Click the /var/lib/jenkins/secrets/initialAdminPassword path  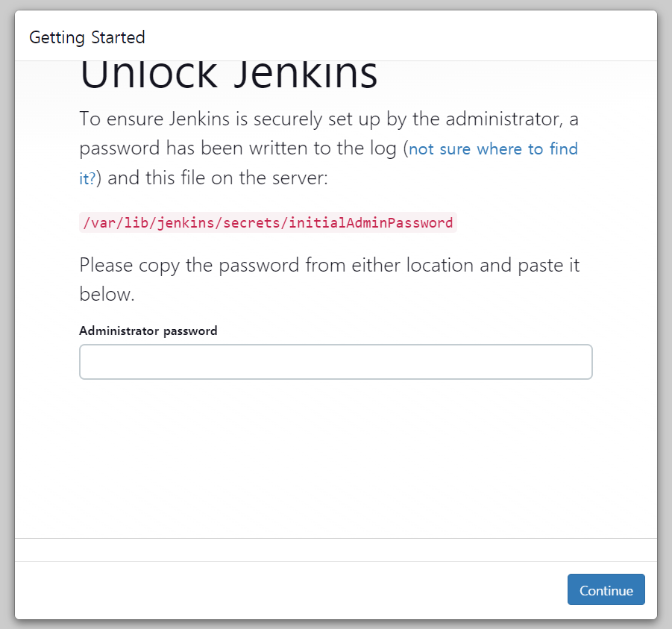point(268,222)
